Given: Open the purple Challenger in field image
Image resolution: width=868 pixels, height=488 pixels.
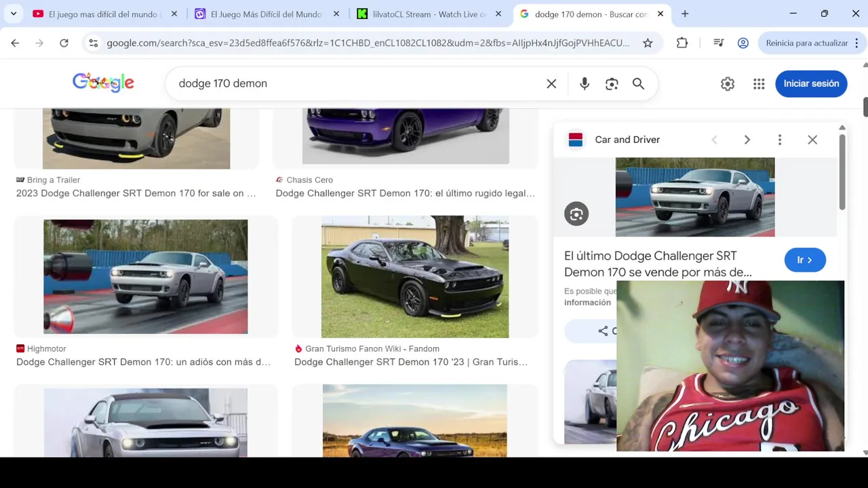Looking at the screenshot, I should 414,420.
